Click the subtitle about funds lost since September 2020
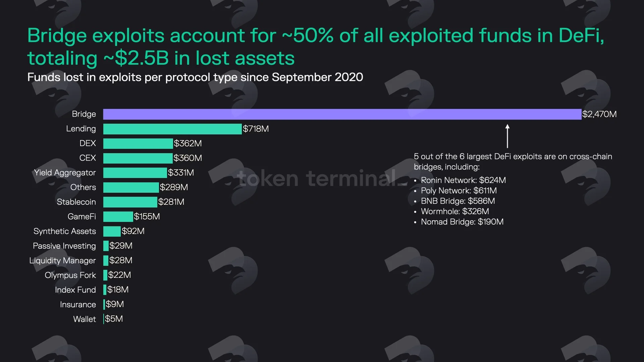 point(195,77)
